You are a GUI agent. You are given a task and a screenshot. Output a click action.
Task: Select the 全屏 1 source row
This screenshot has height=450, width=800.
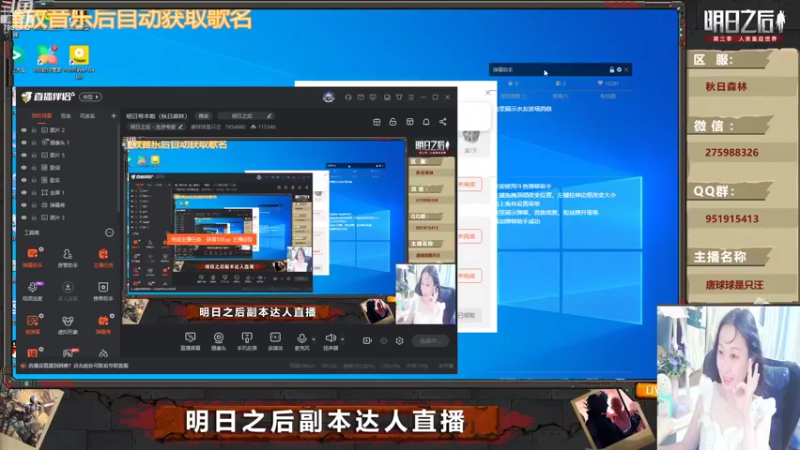coord(68,192)
